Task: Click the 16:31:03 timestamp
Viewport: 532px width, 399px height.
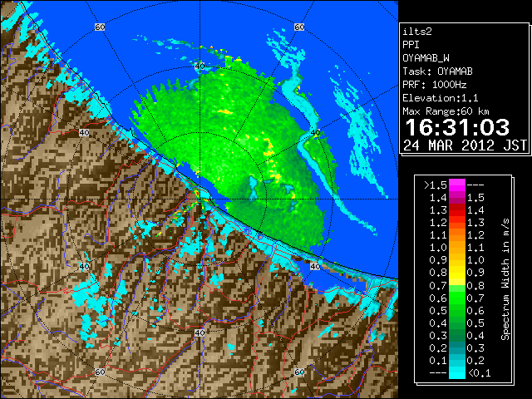Action: click(x=457, y=127)
